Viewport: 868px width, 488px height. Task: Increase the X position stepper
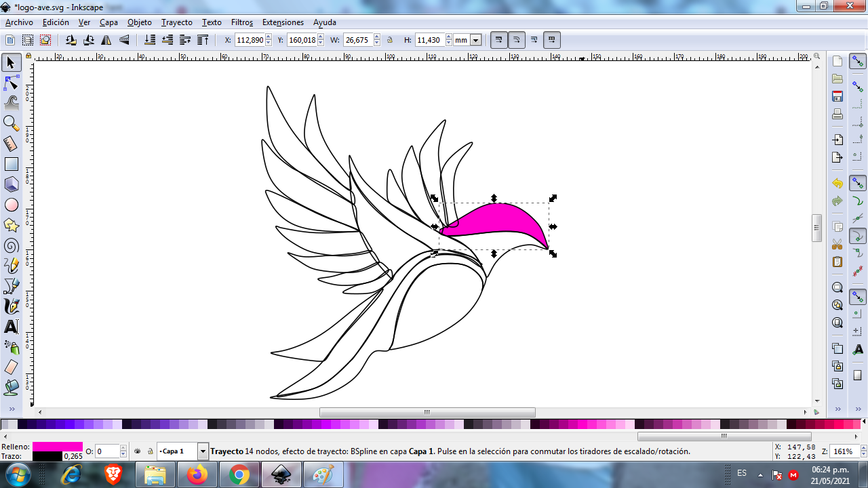(269, 37)
